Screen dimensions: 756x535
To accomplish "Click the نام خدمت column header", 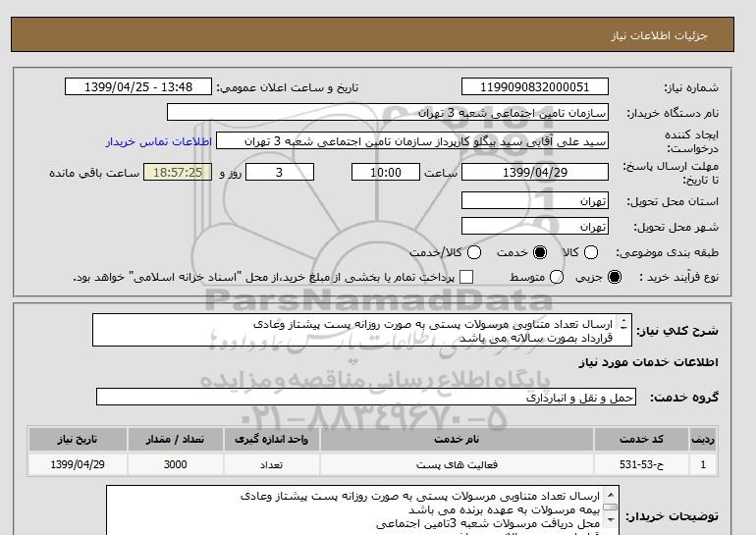I will [x=457, y=439].
